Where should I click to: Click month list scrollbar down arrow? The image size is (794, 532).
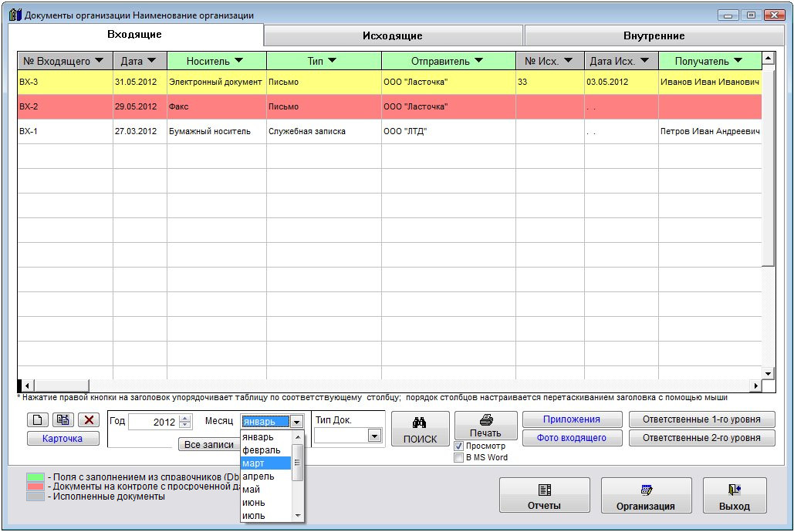coord(298,516)
